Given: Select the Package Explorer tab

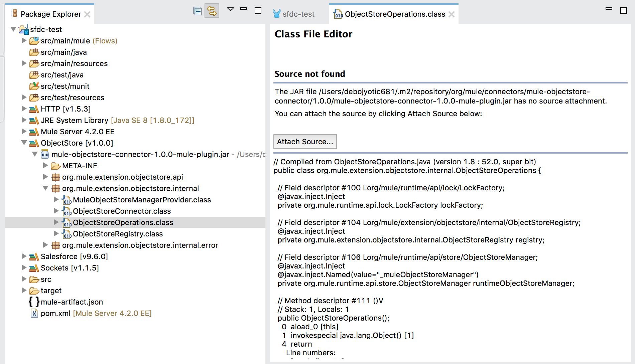Looking at the screenshot, I should [51, 14].
